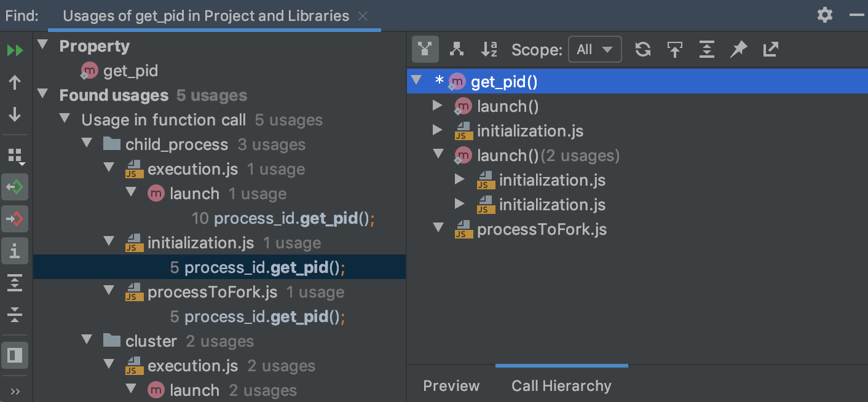Hide the Find tool window
Viewport: 868px width, 402px height.
pyautogui.click(x=856, y=15)
